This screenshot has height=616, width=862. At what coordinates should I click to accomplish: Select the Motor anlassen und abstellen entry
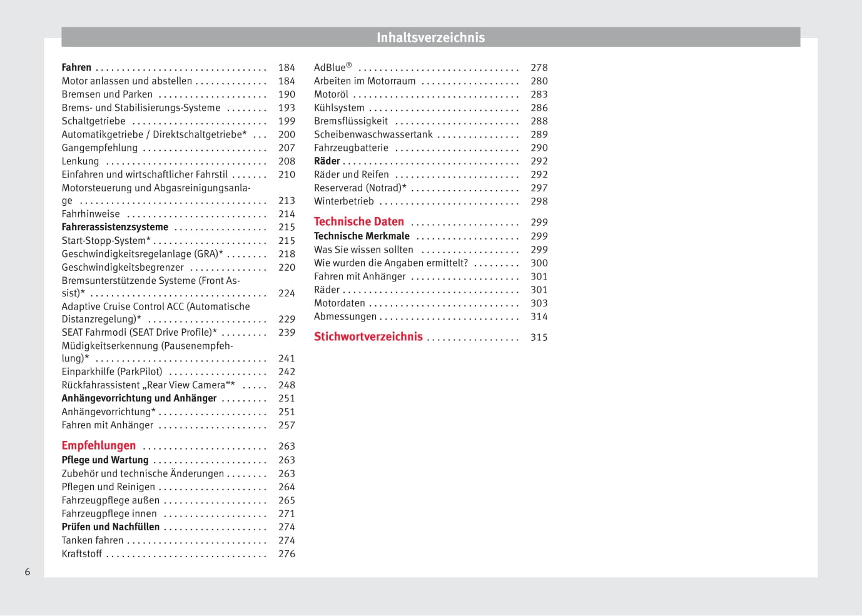(126, 81)
